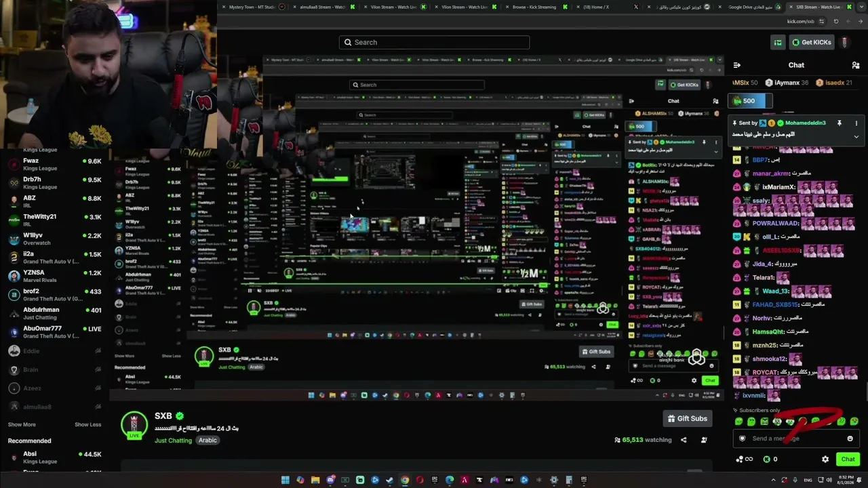Unpin the pinned chat message
The width and height of the screenshot is (868, 488).
pos(840,123)
